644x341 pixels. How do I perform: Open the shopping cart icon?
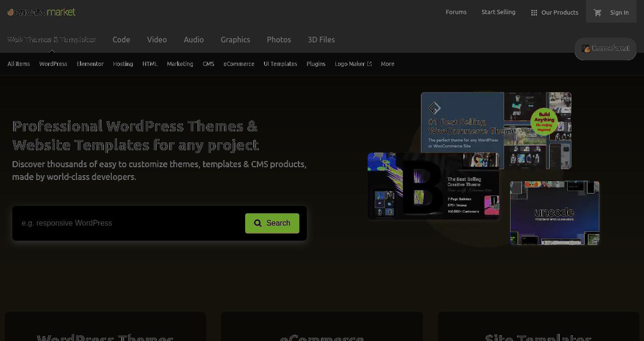pos(597,13)
